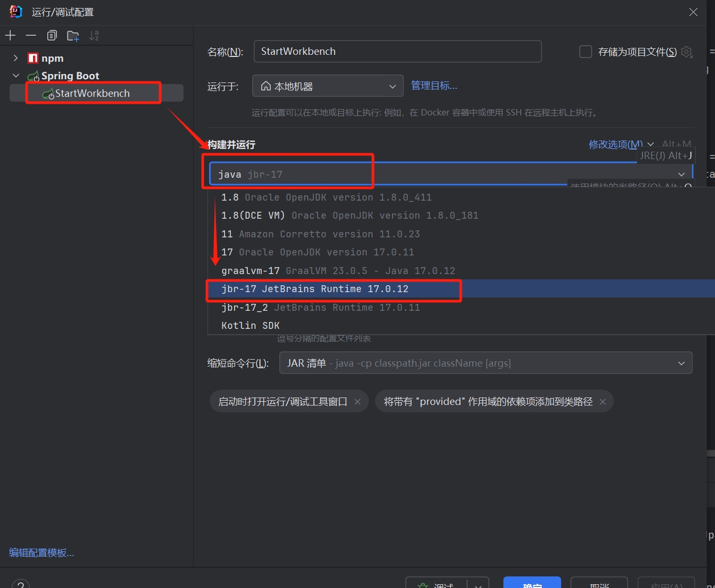Open the 编辑配置模板... link

41,553
